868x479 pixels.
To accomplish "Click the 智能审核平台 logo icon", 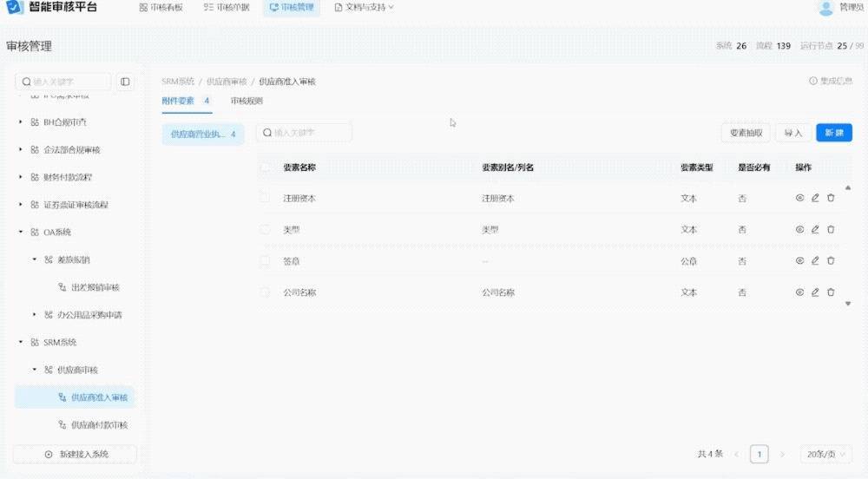I will 15,7.
